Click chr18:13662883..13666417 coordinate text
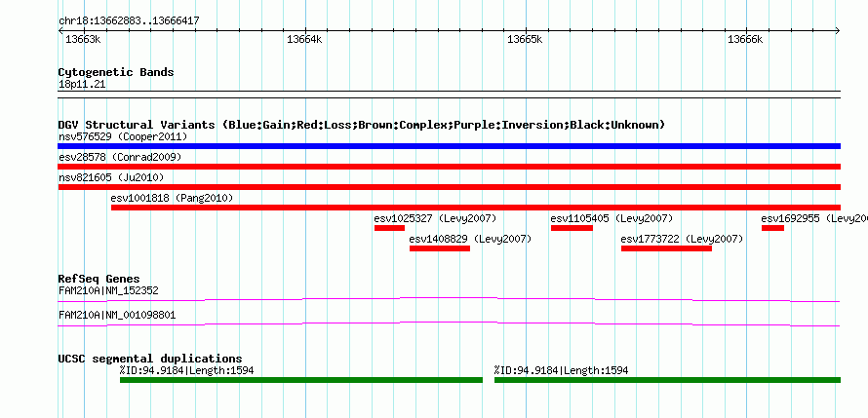 coord(129,21)
